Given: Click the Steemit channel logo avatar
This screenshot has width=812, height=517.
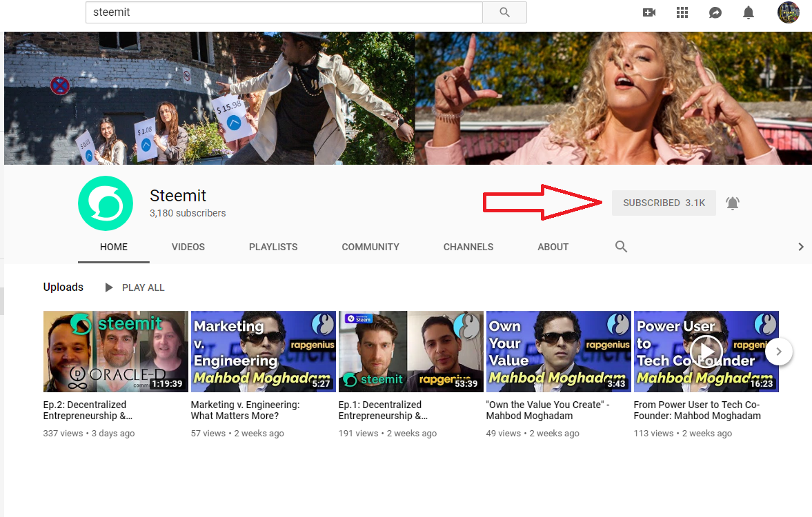Looking at the screenshot, I should click(106, 203).
